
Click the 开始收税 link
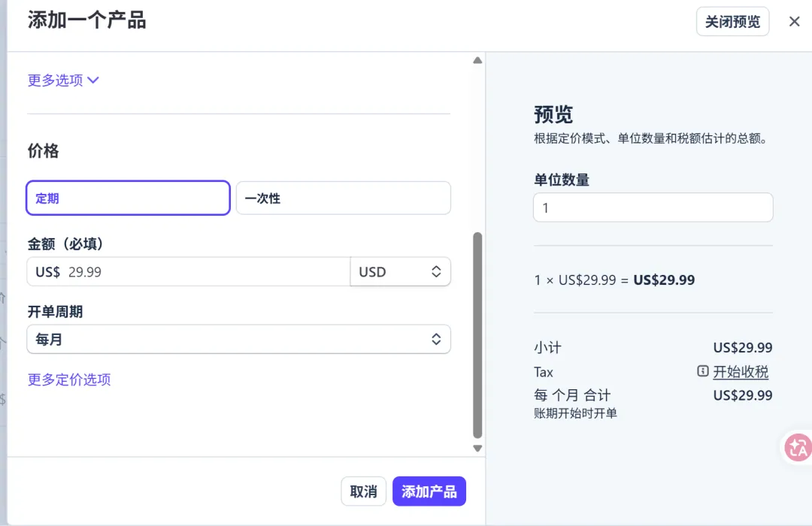tap(741, 372)
